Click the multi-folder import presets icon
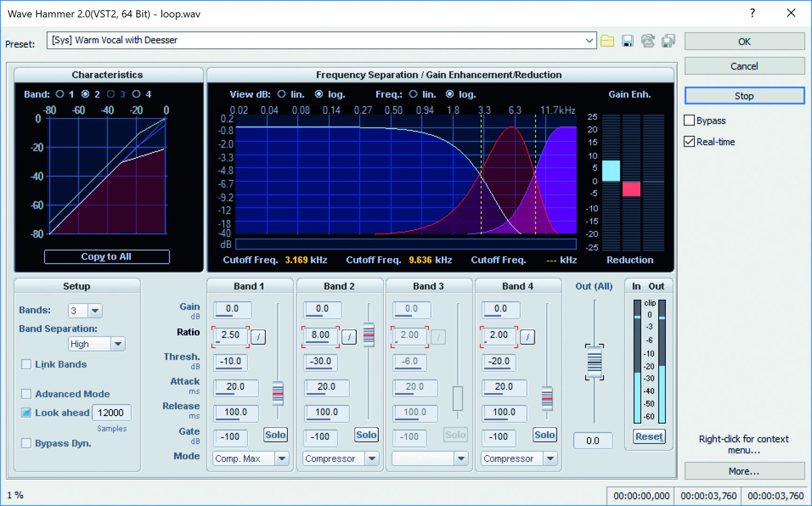The width and height of the screenshot is (812, 506). click(648, 41)
